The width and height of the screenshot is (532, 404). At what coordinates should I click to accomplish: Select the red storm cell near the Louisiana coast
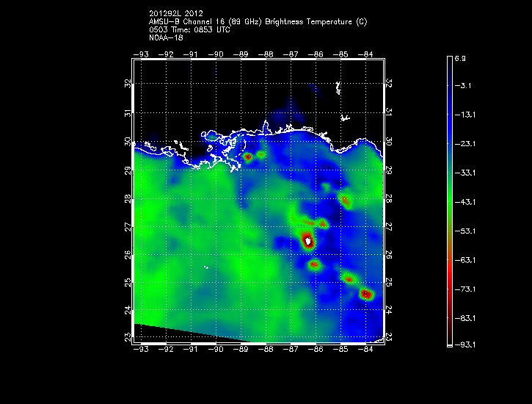pos(248,156)
